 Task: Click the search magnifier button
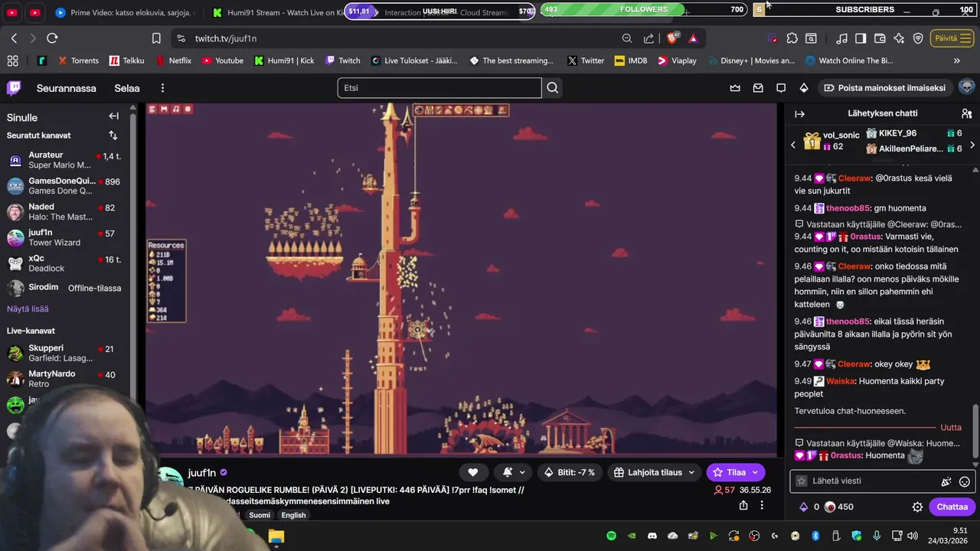pos(553,88)
